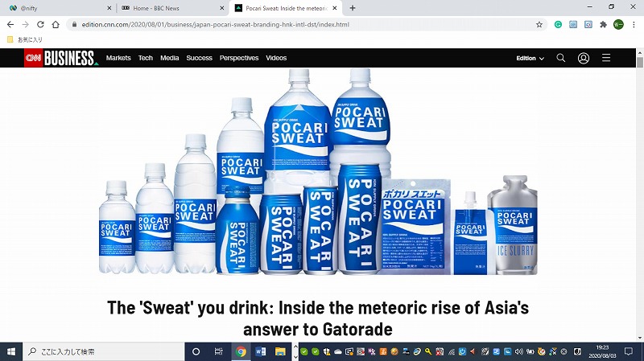Open the Perspectives section link

click(x=239, y=58)
